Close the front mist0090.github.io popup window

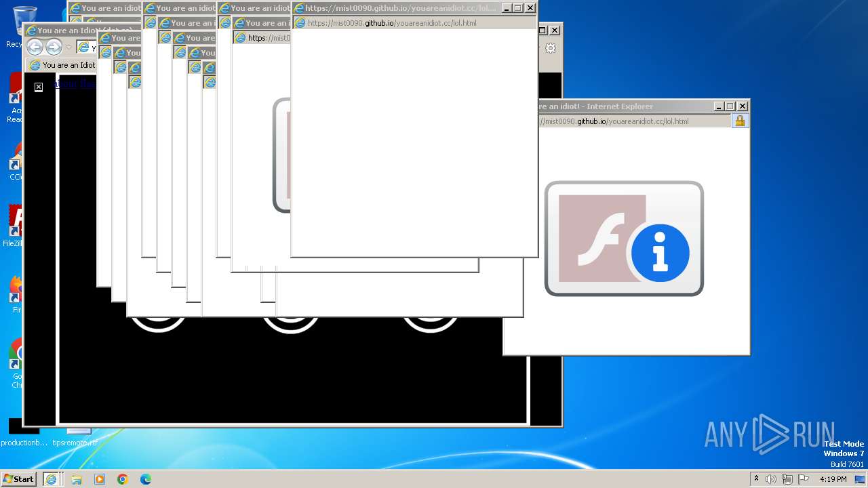click(530, 8)
